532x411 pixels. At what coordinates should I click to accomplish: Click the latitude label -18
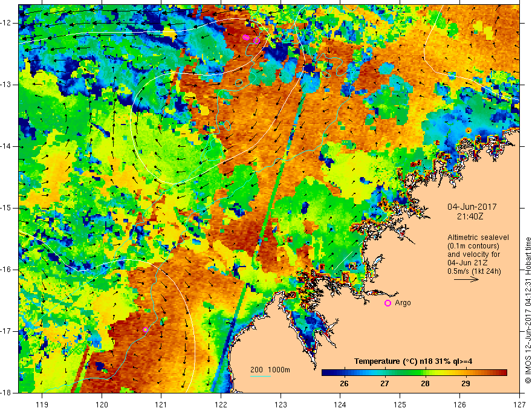(7, 393)
